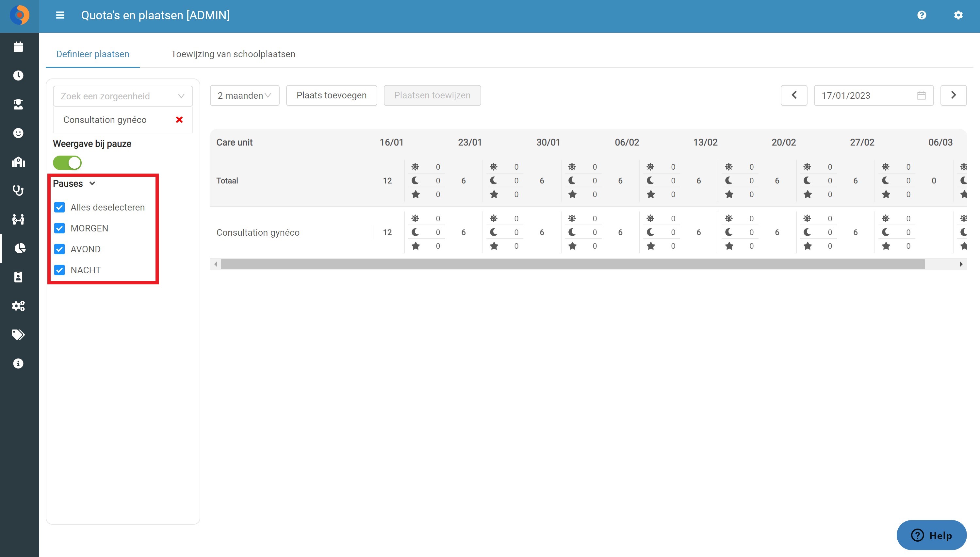Click scrollbar right arrow
980x557 pixels.
961,264
